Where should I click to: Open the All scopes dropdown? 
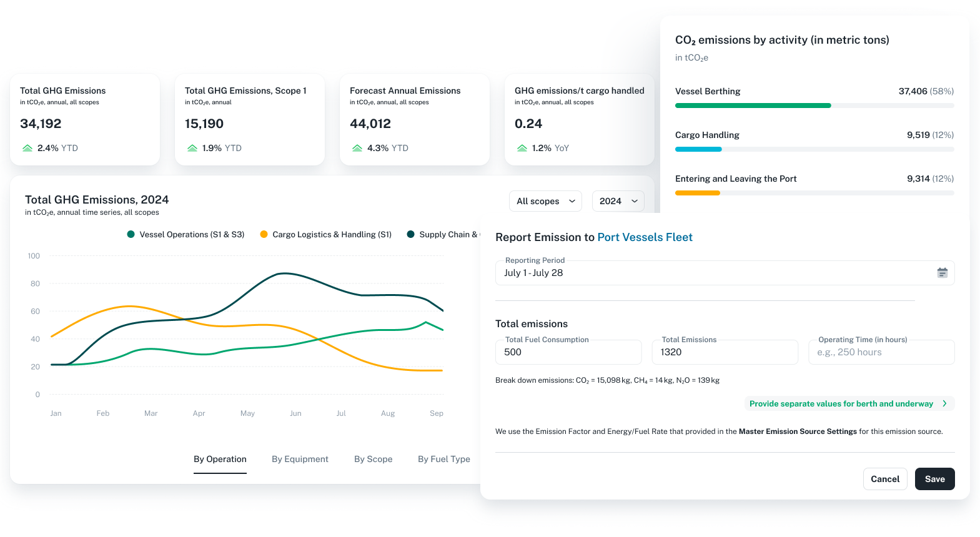tap(545, 201)
